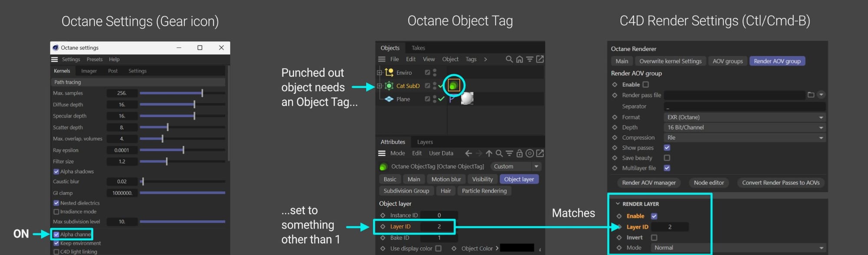The image size is (868, 255).
Task: Click the Cat SubD object icon
Action: 389,86
